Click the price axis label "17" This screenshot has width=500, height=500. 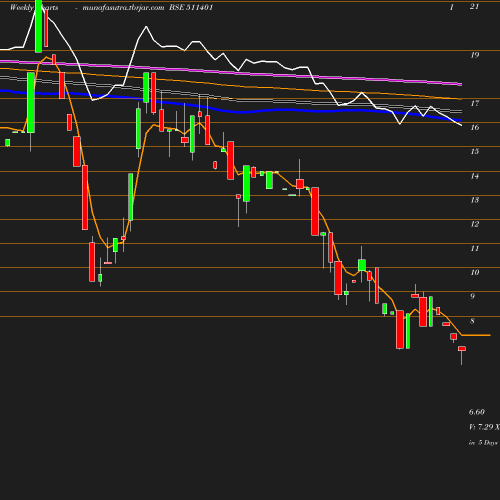(x=475, y=103)
